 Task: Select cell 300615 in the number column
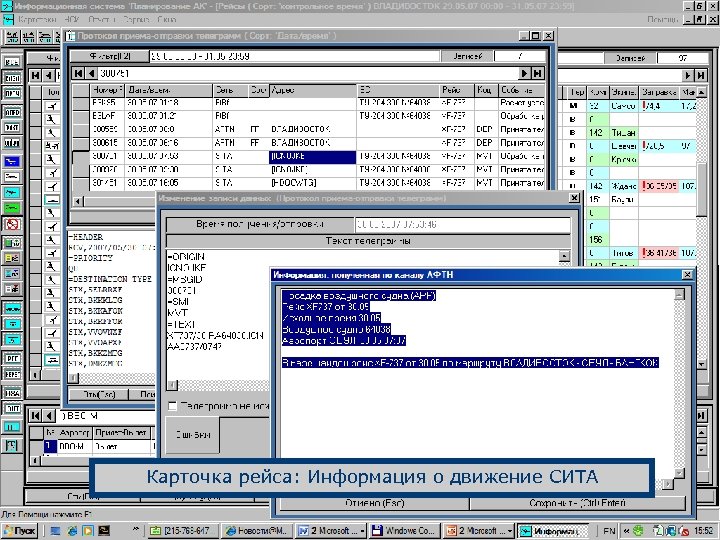[x=107, y=143]
